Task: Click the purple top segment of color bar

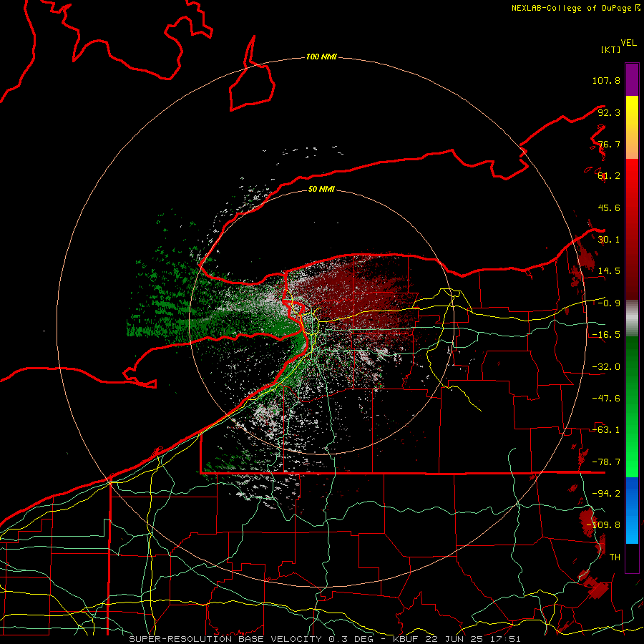Action: 632,79
